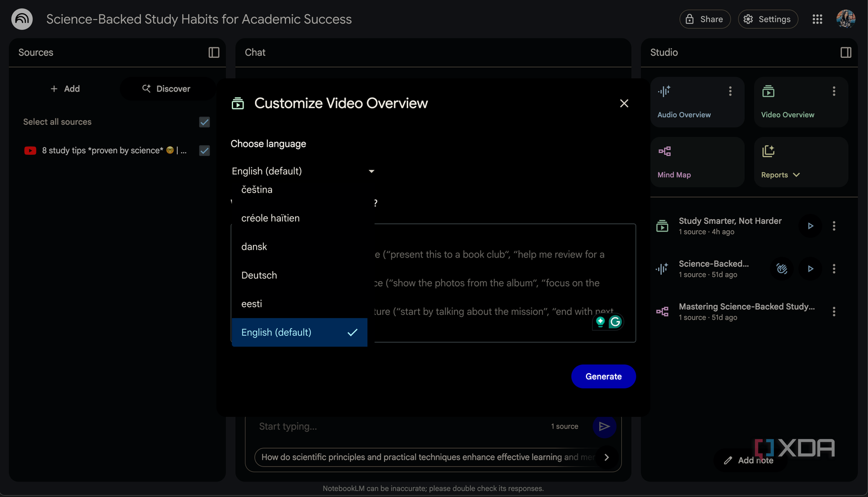Image resolution: width=868 pixels, height=497 pixels.
Task: Open the Choose language dropdown
Action: tap(302, 171)
